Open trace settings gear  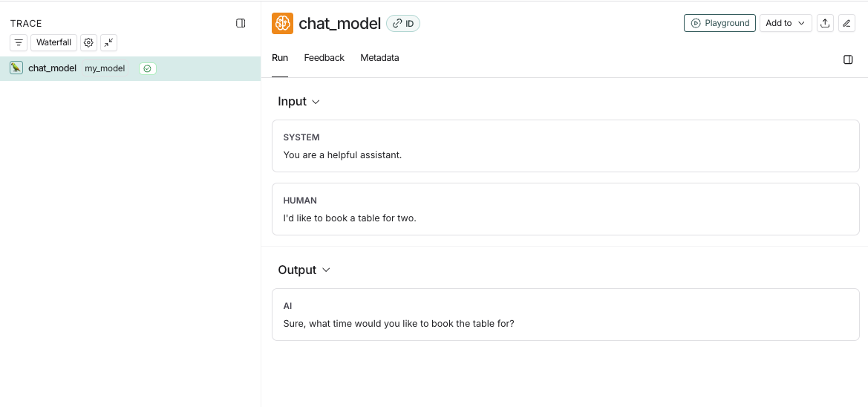[x=88, y=42]
